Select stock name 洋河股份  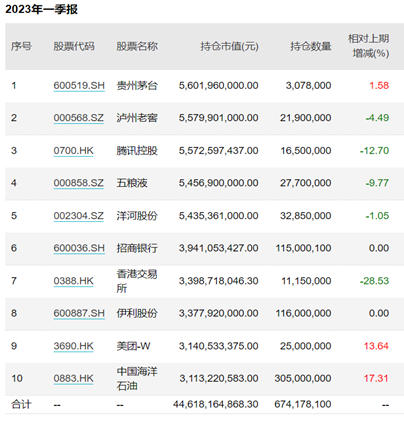tap(137, 216)
